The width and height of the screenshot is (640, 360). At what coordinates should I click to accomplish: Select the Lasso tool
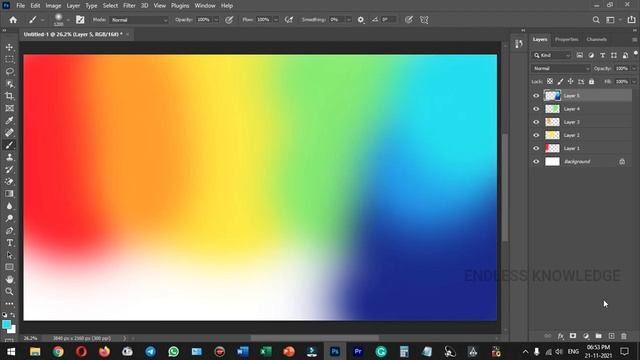tap(9, 72)
